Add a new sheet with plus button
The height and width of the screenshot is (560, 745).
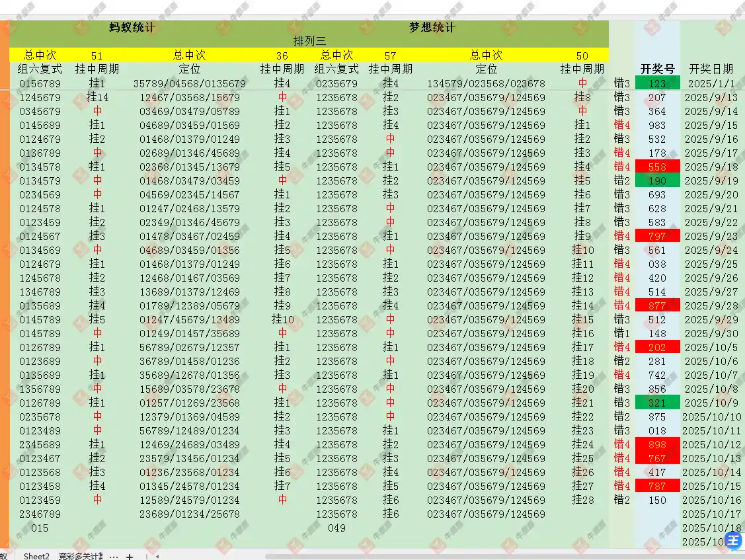(x=130, y=556)
